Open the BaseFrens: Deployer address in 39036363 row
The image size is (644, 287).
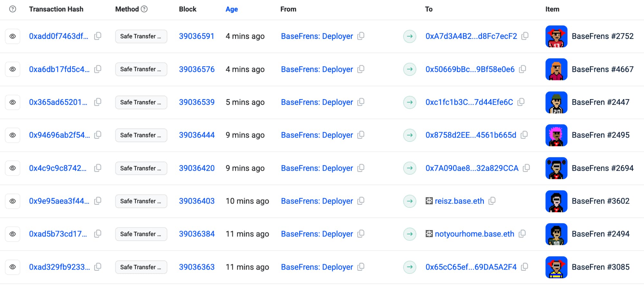pos(317,267)
